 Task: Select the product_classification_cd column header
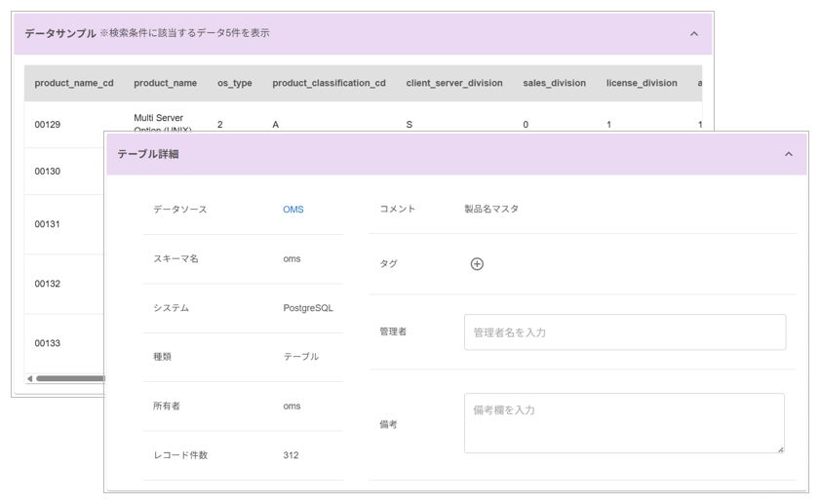(x=330, y=83)
